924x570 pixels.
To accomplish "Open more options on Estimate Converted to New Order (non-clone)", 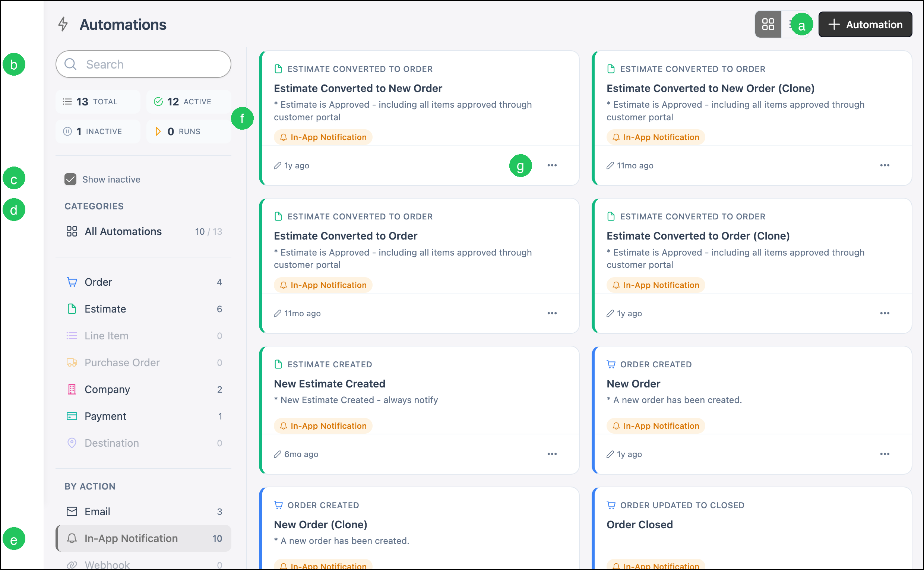I will click(552, 165).
